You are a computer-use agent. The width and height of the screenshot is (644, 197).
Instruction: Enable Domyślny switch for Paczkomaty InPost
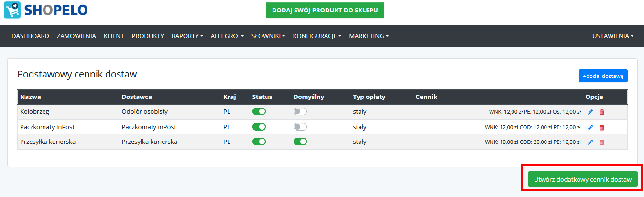click(300, 127)
